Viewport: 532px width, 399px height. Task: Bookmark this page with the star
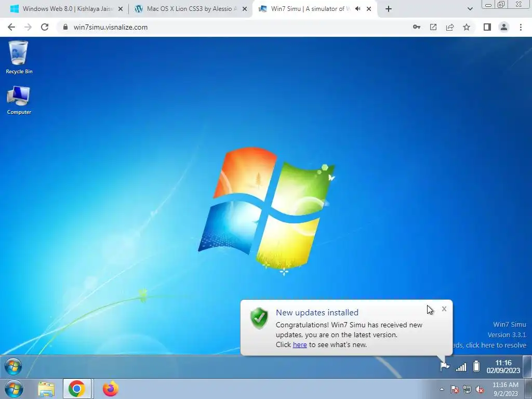click(467, 27)
